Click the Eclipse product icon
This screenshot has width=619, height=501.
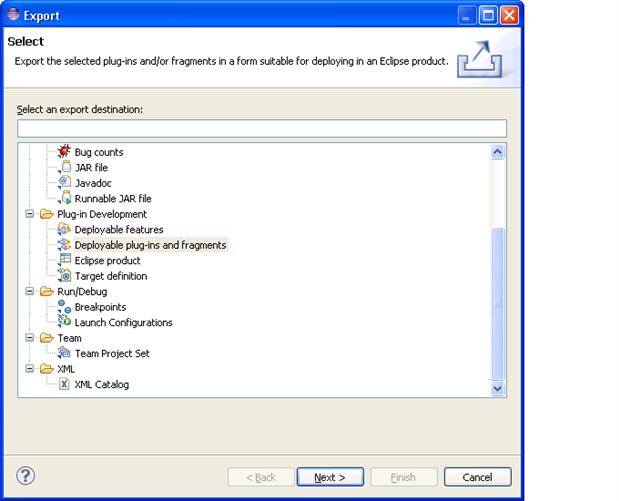click(64, 260)
